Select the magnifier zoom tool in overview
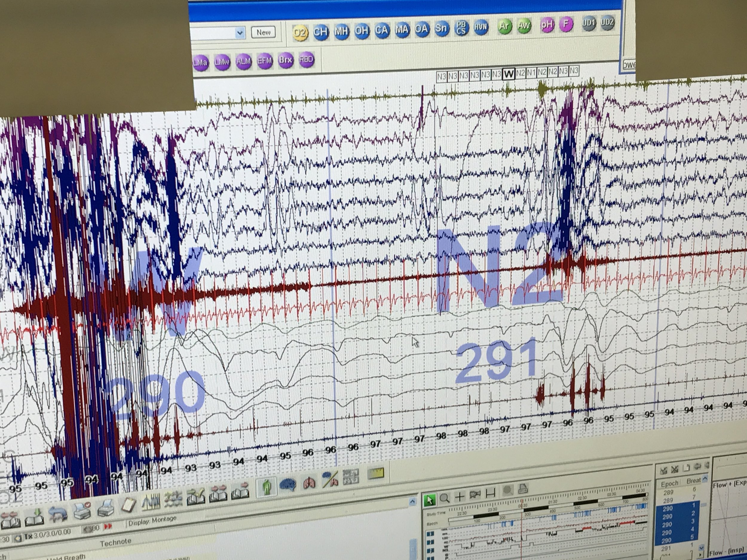The height and width of the screenshot is (560, 747). coord(444,498)
